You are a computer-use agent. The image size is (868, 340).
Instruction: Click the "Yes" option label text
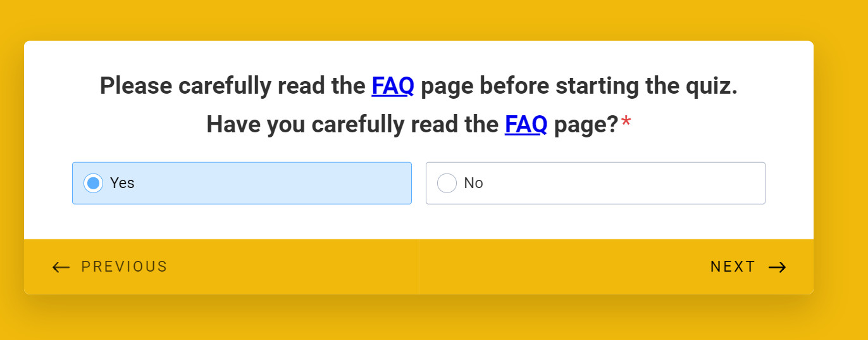pyautogui.click(x=122, y=183)
